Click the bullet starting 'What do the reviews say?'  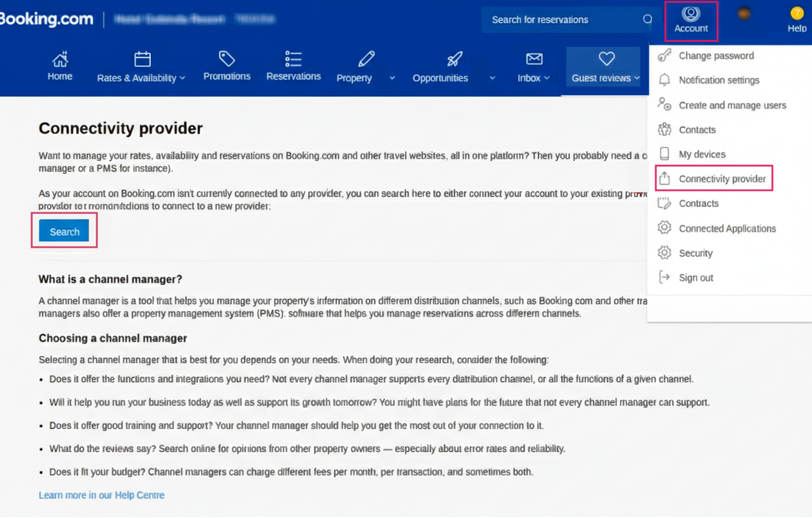point(307,449)
